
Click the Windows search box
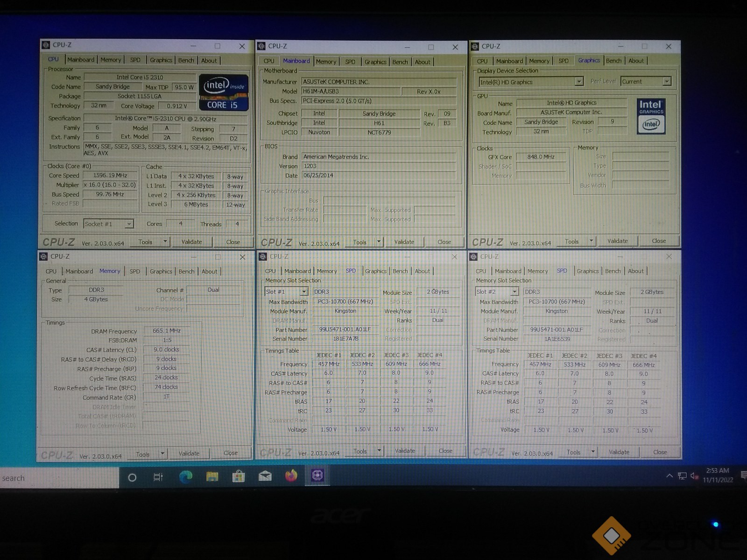pyautogui.click(x=59, y=478)
